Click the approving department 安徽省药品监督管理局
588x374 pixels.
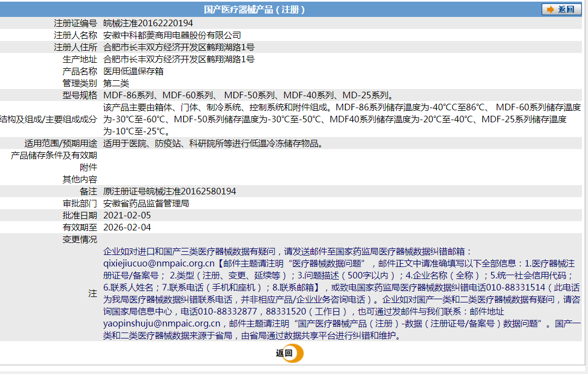[146, 203]
